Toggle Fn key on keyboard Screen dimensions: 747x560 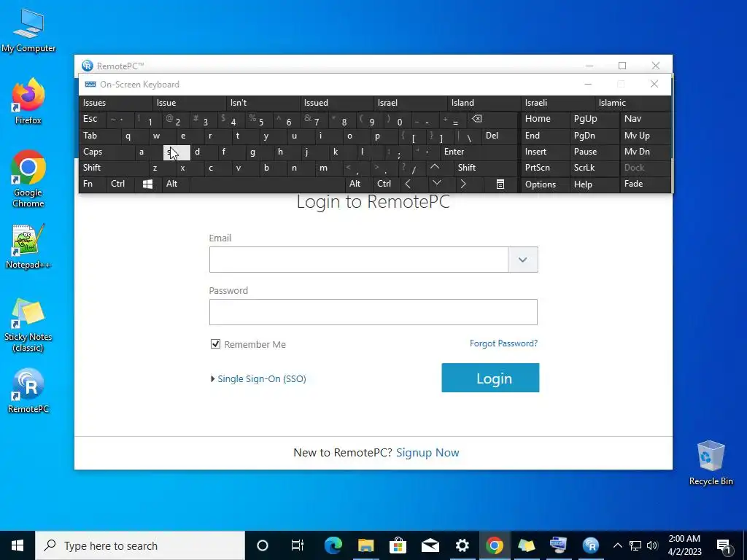pos(93,184)
